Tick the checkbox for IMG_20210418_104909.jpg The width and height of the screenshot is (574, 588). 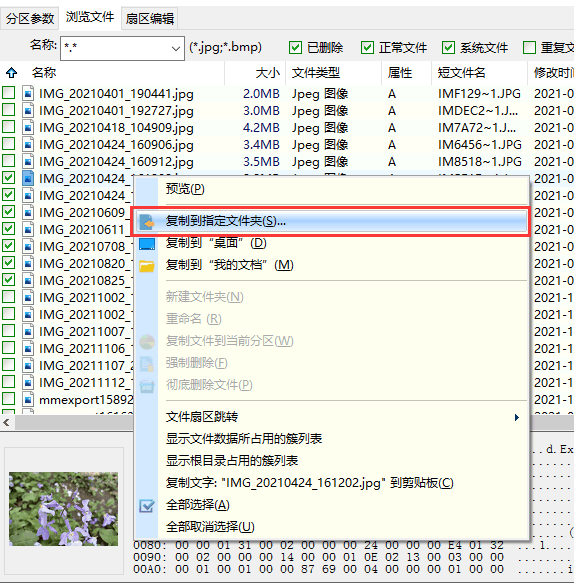click(x=9, y=127)
